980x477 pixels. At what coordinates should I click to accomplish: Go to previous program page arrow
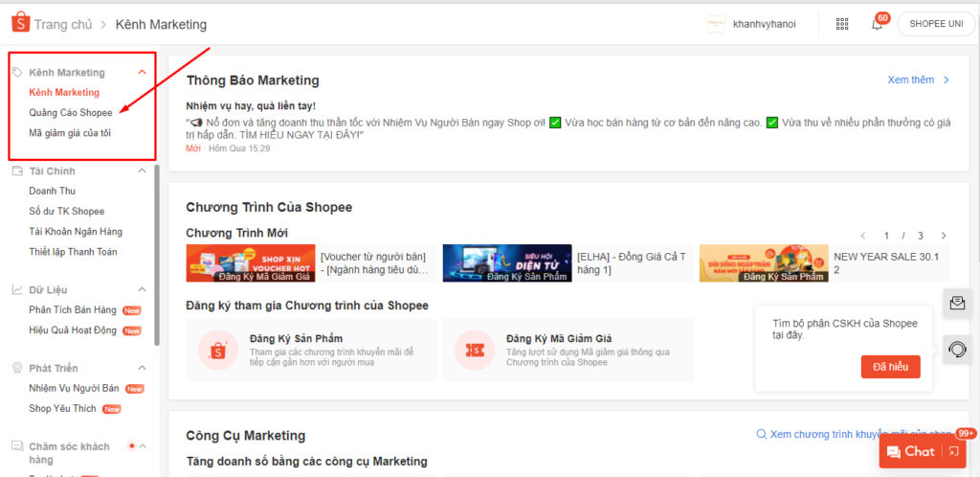[863, 236]
